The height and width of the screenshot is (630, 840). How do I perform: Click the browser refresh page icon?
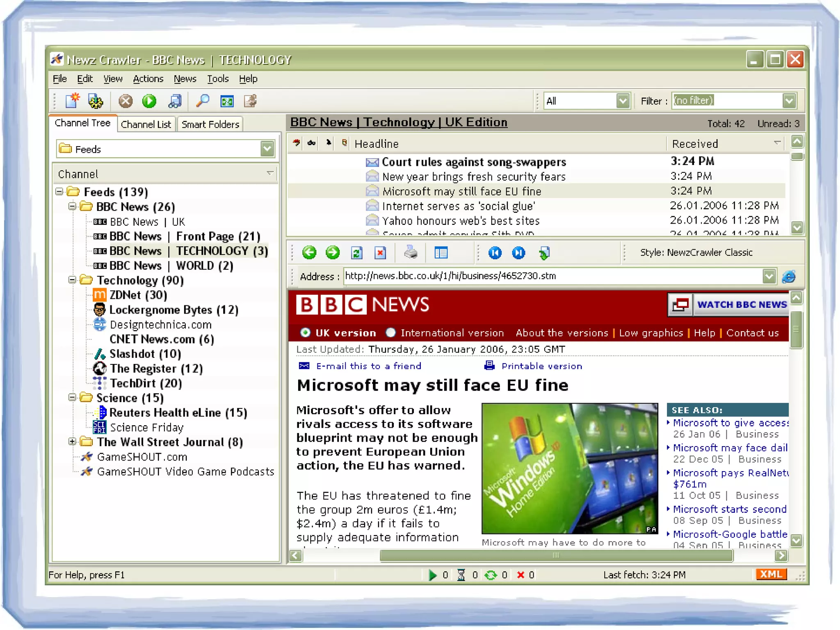356,253
